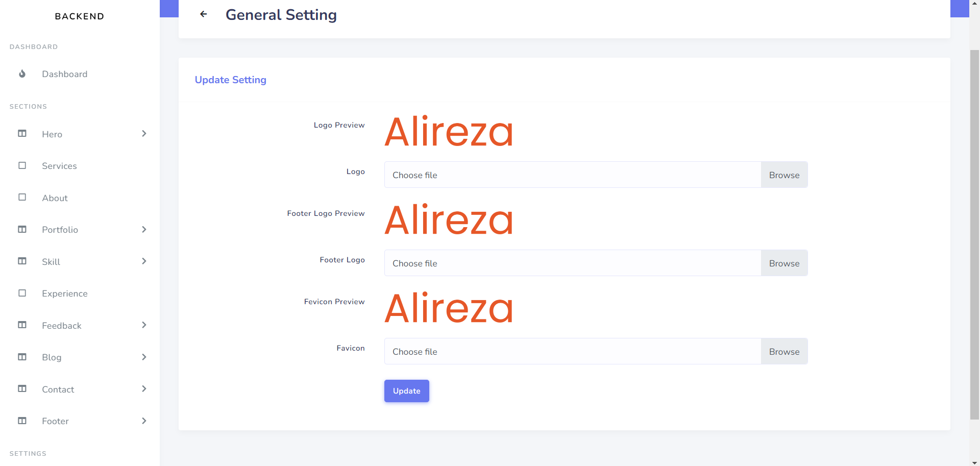
Task: Click the Hero section layout icon
Action: tap(22, 134)
